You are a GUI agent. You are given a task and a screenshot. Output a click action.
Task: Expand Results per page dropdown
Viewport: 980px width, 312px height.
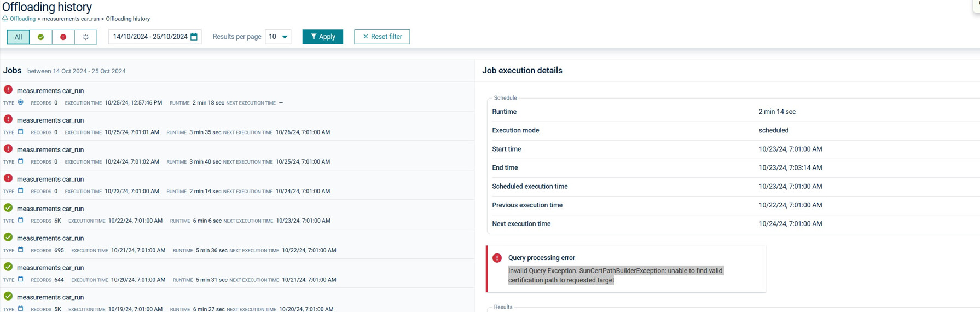point(278,37)
